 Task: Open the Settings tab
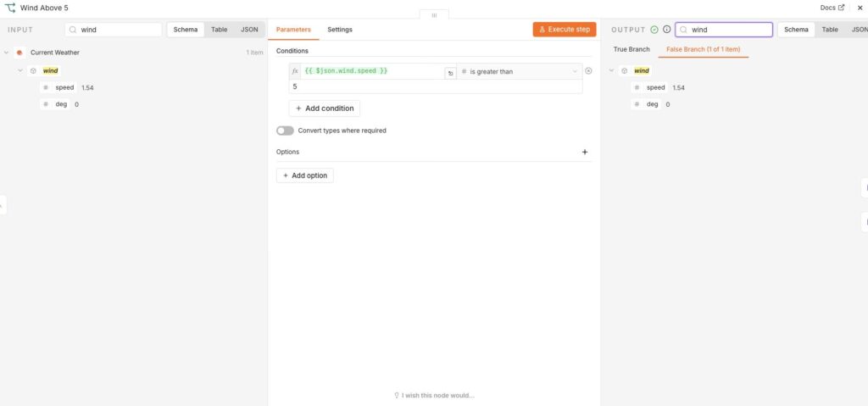click(339, 30)
